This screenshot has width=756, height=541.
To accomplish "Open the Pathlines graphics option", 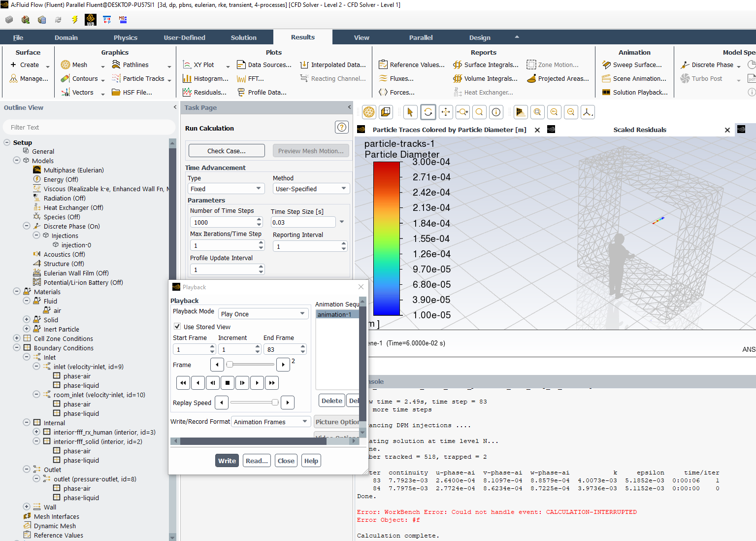I will [x=130, y=65].
